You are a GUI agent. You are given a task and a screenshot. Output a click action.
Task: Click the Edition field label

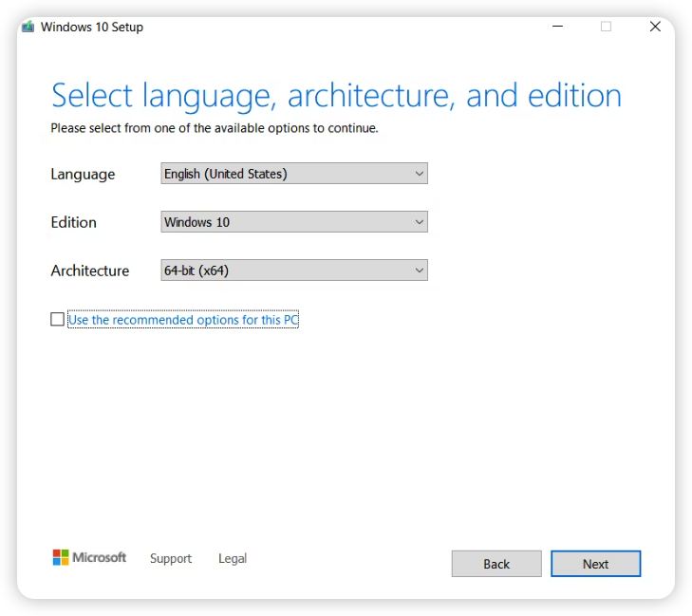74,222
